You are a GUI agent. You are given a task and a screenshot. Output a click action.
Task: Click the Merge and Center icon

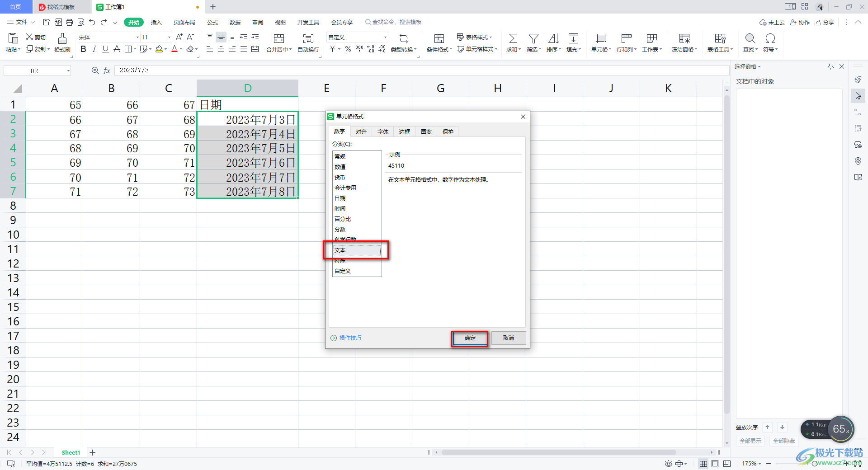(279, 38)
